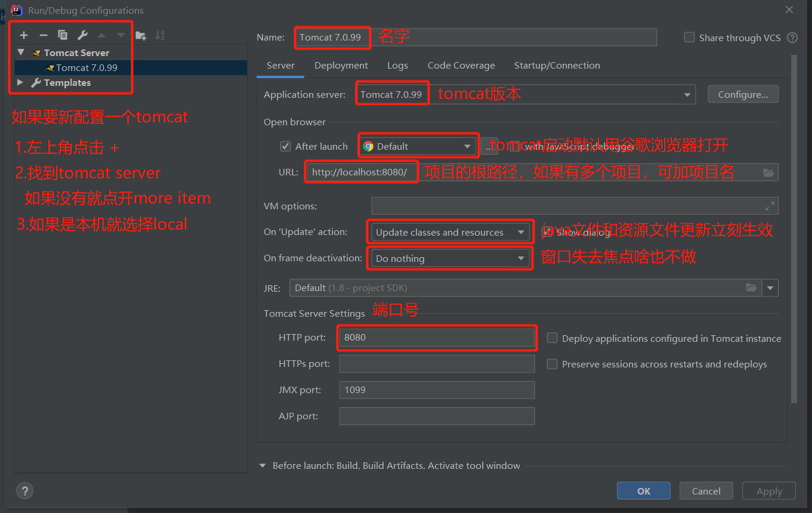
Task: Click the URL input field
Action: point(542,172)
